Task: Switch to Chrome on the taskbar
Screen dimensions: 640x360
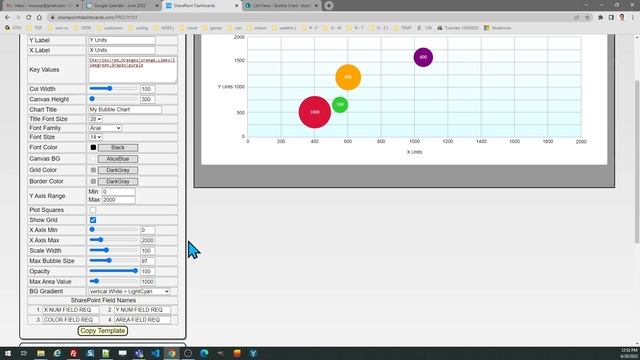Action: pos(171,353)
